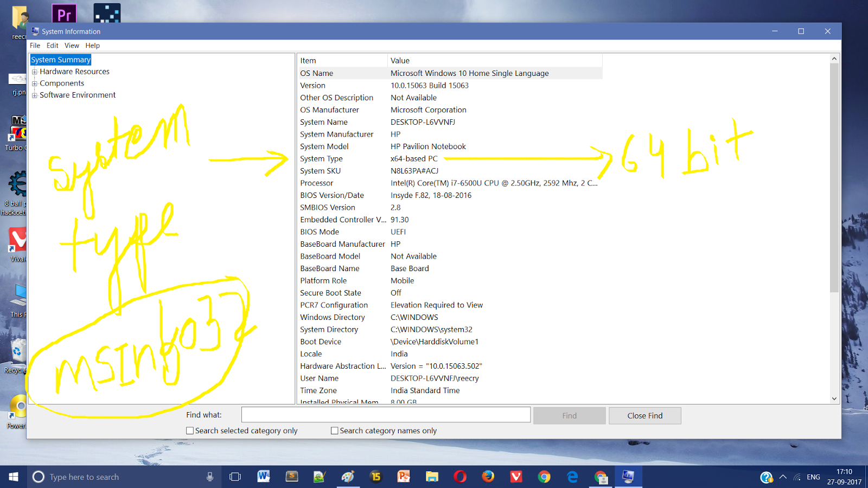Click the DESKTOP-L6VVNFJ system name value
The image size is (868, 488).
click(423, 122)
